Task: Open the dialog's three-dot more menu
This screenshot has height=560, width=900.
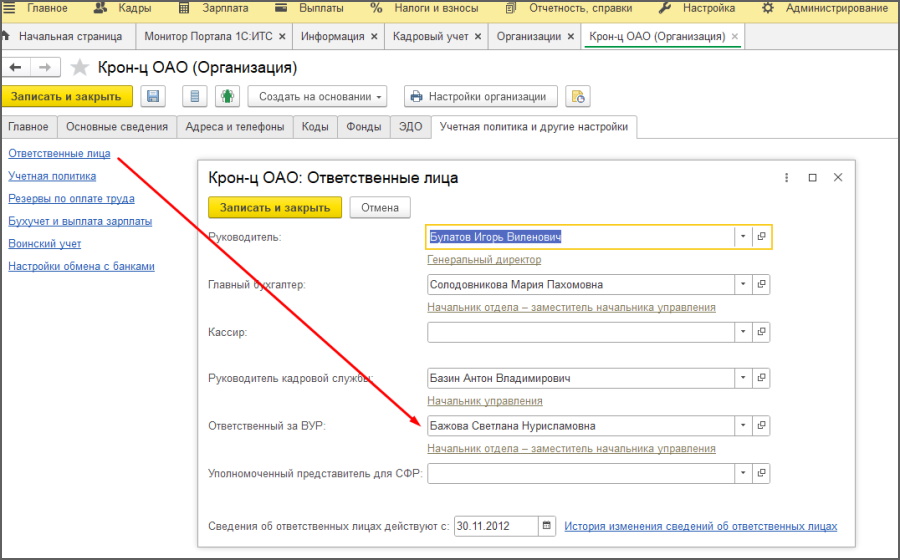Action: pyautogui.click(x=784, y=178)
